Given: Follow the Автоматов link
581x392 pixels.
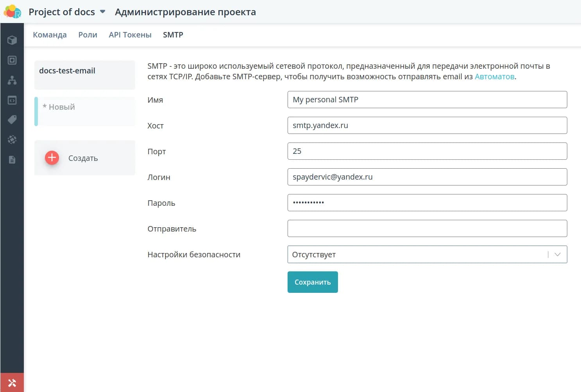Looking at the screenshot, I should pyautogui.click(x=494, y=77).
